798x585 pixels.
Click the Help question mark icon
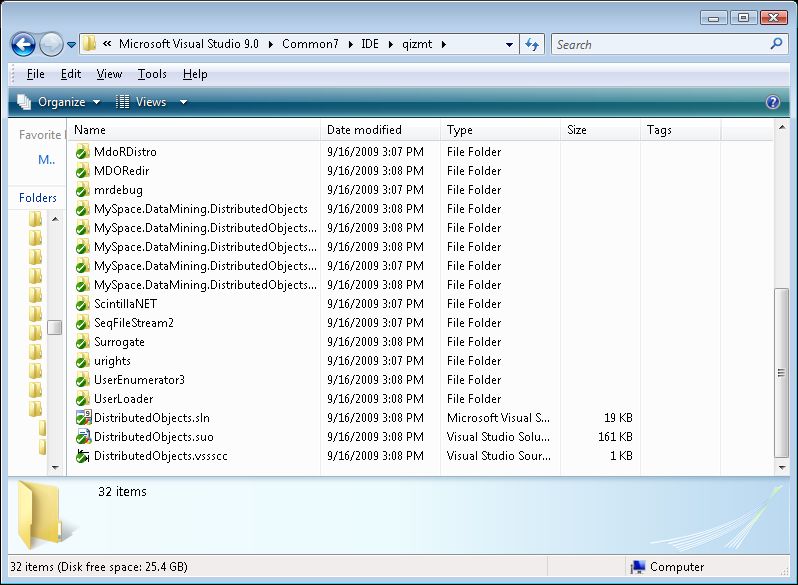(773, 102)
